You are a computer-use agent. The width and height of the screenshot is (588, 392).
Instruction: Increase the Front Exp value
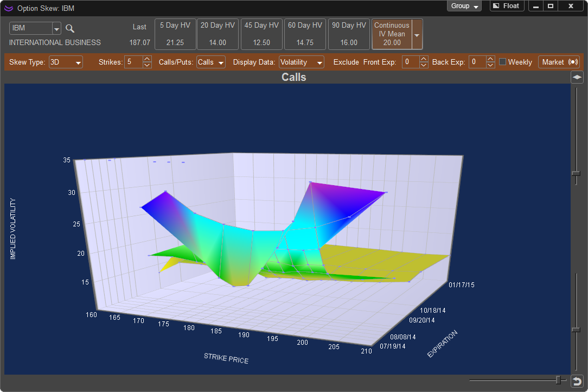[424, 59]
